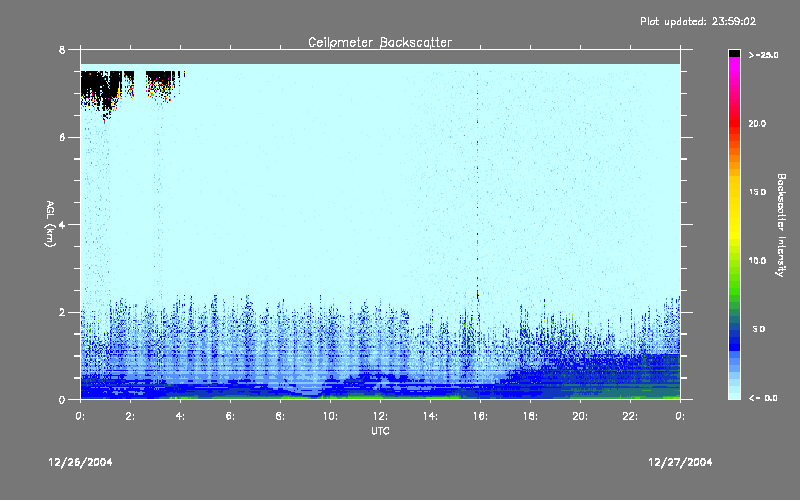Click the '18:' UTC hour tick label
This screenshot has width=800, height=500.
point(530,416)
